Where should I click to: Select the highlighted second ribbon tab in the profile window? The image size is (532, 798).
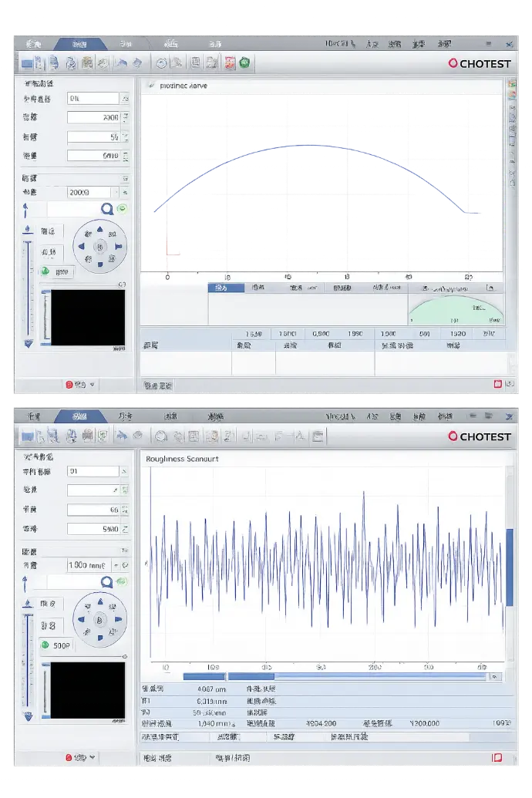(79, 44)
